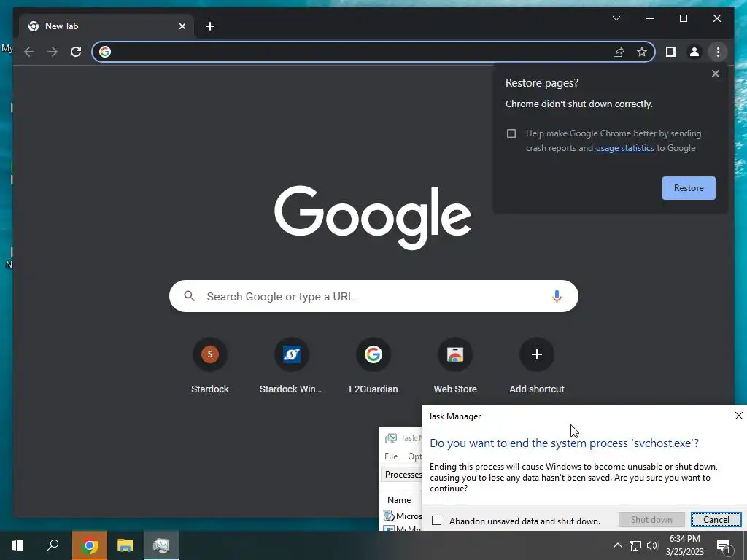Open the 6:34 PM clock and date

684,545
